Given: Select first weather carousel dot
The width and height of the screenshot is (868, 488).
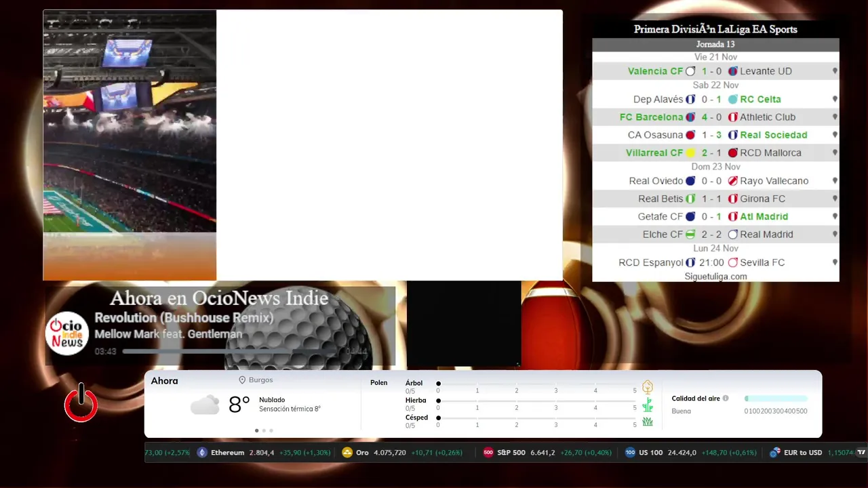Looking at the screenshot, I should 256,430.
